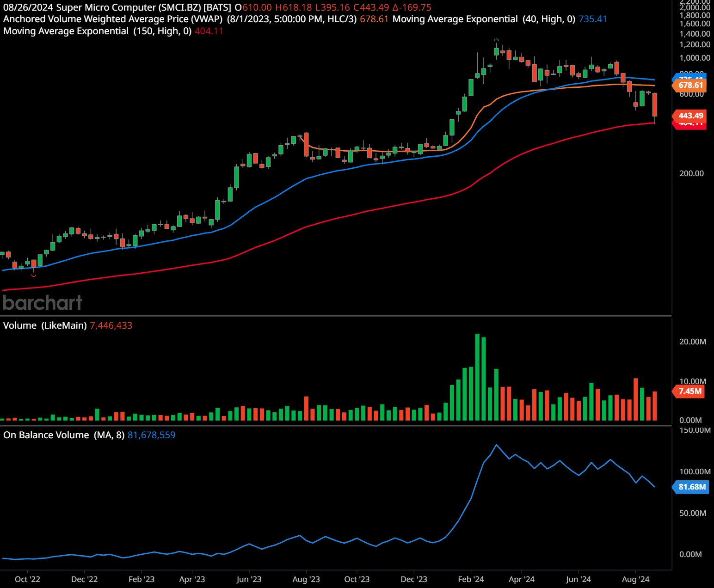Click the 20.00M volume axis label
The width and height of the screenshot is (714, 588).
coord(693,342)
